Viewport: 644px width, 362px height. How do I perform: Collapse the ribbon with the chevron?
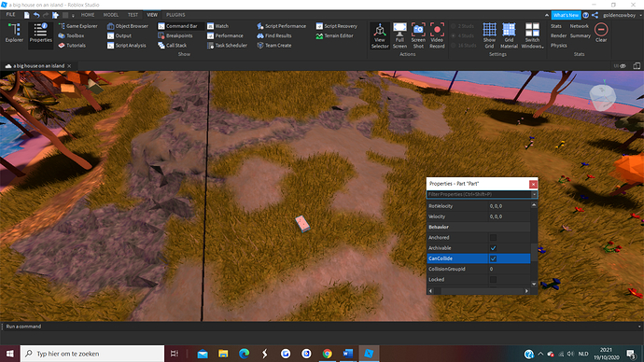pyautogui.click(x=547, y=15)
